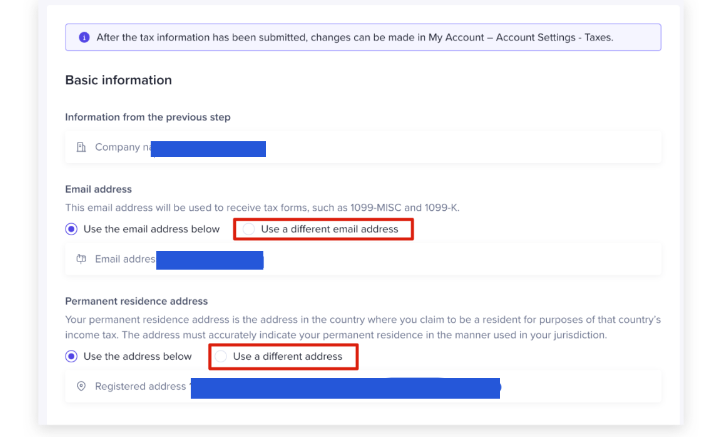The width and height of the screenshot is (711, 437).
Task: Click the "Basic information" heading
Action: tap(118, 80)
